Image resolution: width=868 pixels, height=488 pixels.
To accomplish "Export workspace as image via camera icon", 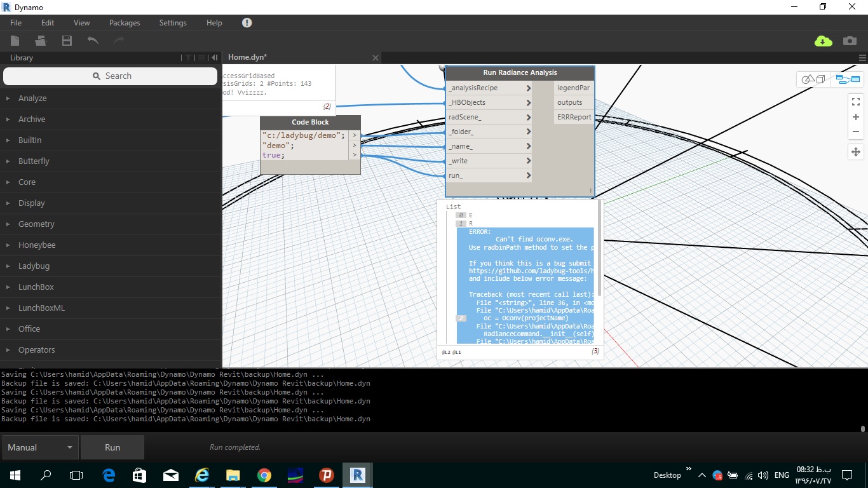I will (x=850, y=40).
